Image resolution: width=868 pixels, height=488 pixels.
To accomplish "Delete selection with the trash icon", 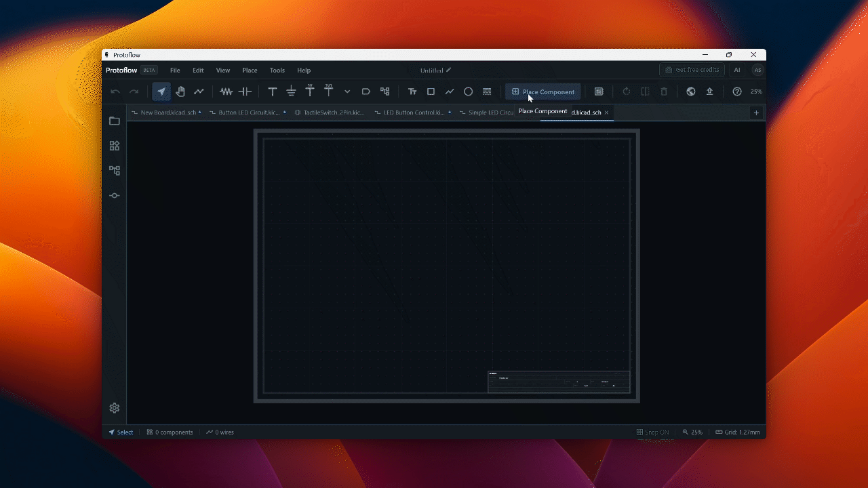I will pyautogui.click(x=664, y=91).
